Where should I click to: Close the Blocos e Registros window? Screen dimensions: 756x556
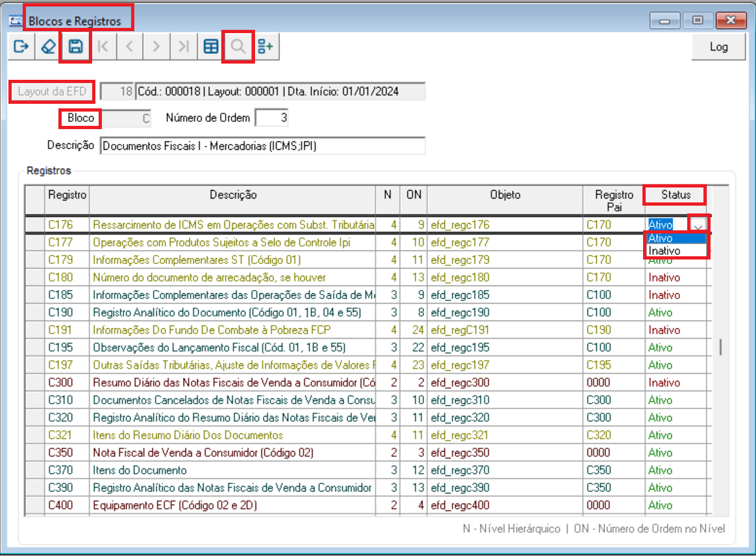click(731, 21)
